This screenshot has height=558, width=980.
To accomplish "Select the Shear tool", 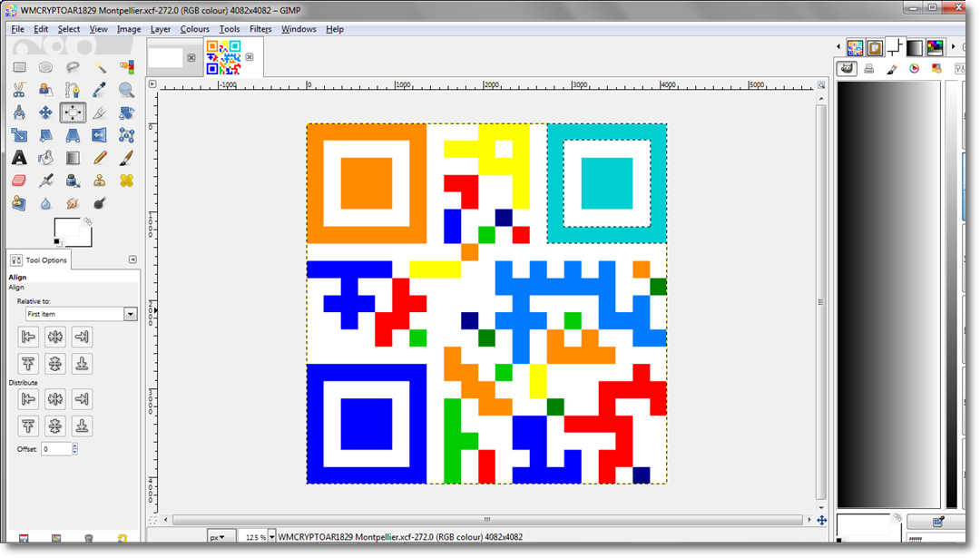I will (x=45, y=135).
